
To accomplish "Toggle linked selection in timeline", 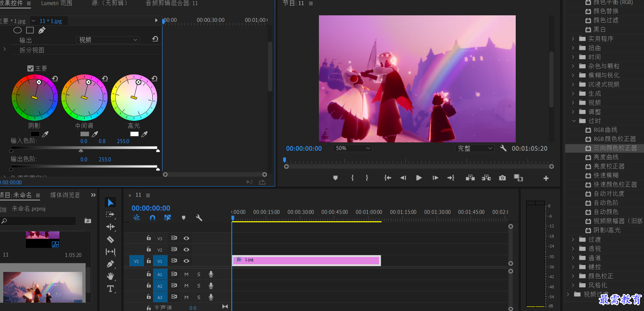I will click(x=168, y=218).
